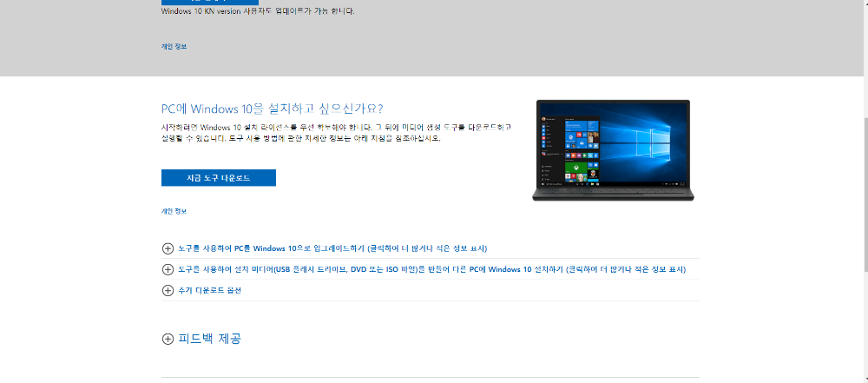The height and width of the screenshot is (383, 868).
Task: Click the blue 지금 도구 다운로드 button
Action: click(218, 178)
